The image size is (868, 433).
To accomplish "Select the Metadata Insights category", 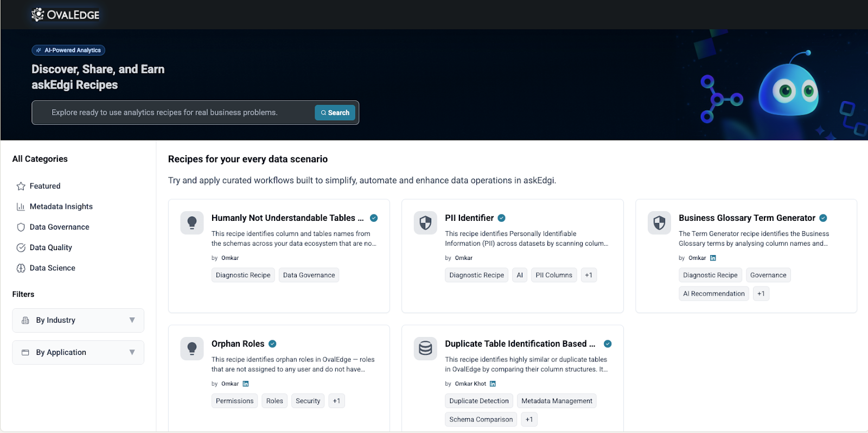I will (61, 207).
